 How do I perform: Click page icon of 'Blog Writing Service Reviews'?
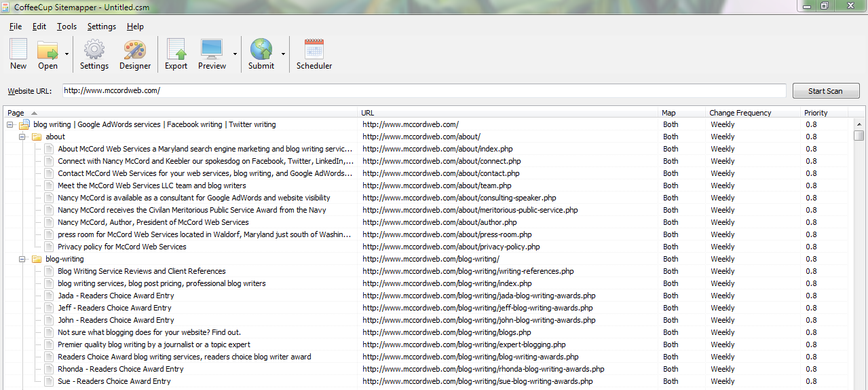[x=49, y=271]
